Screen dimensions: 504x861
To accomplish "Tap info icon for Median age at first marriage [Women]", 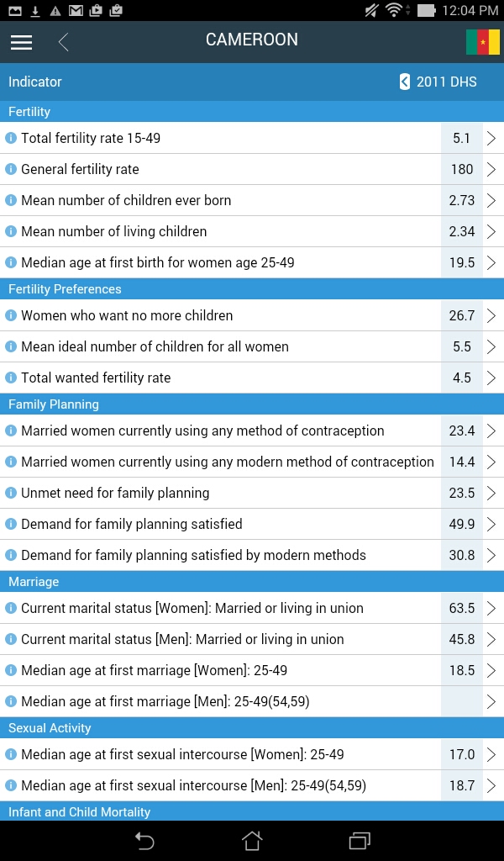I will (11, 670).
